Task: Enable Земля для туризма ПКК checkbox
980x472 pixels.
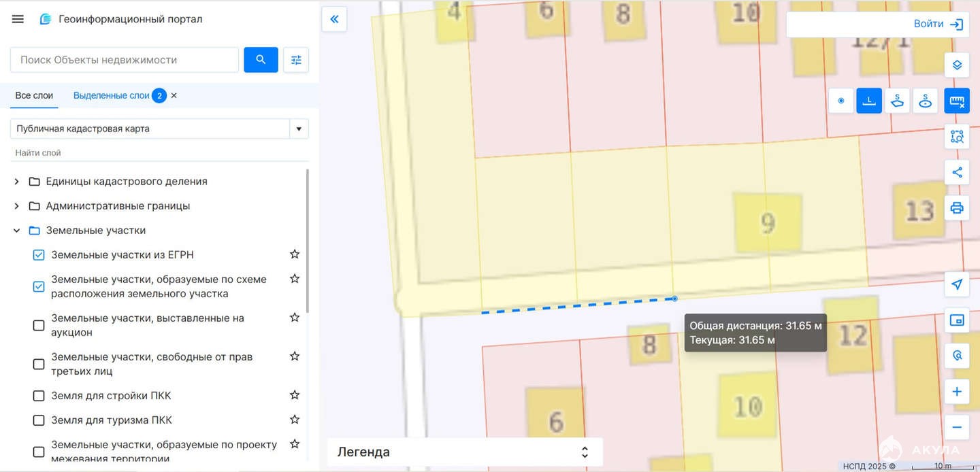Action: [39, 420]
